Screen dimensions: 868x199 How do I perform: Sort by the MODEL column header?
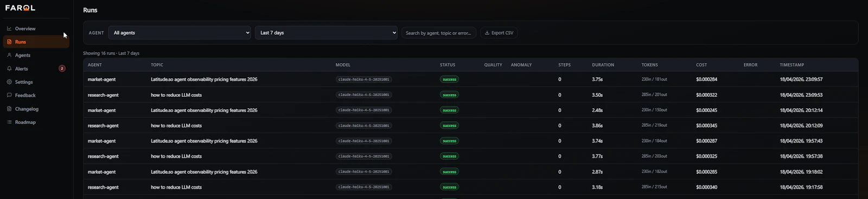pos(343,65)
